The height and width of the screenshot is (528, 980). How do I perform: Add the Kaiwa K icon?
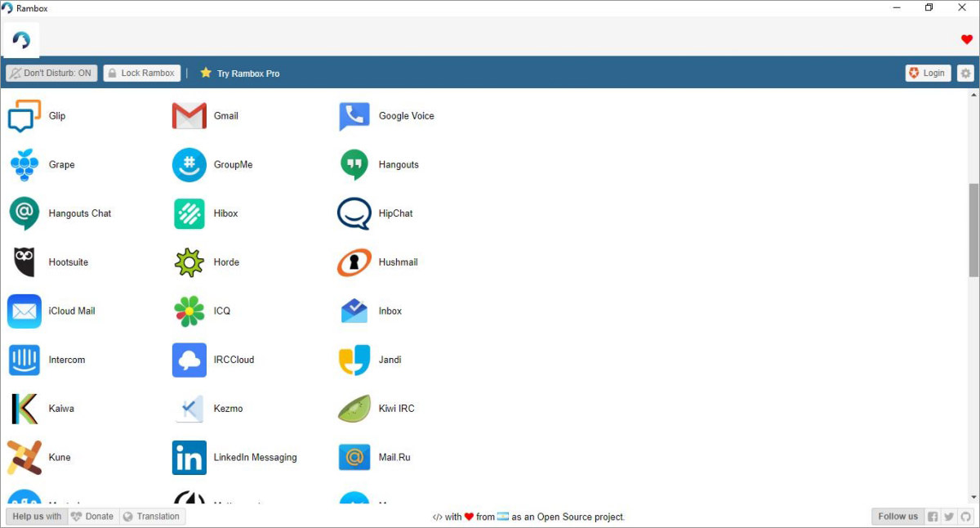(x=24, y=409)
